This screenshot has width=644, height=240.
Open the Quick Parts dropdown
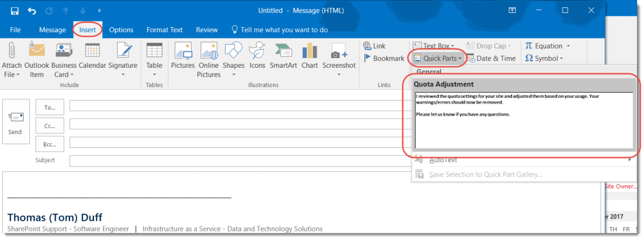(x=437, y=58)
